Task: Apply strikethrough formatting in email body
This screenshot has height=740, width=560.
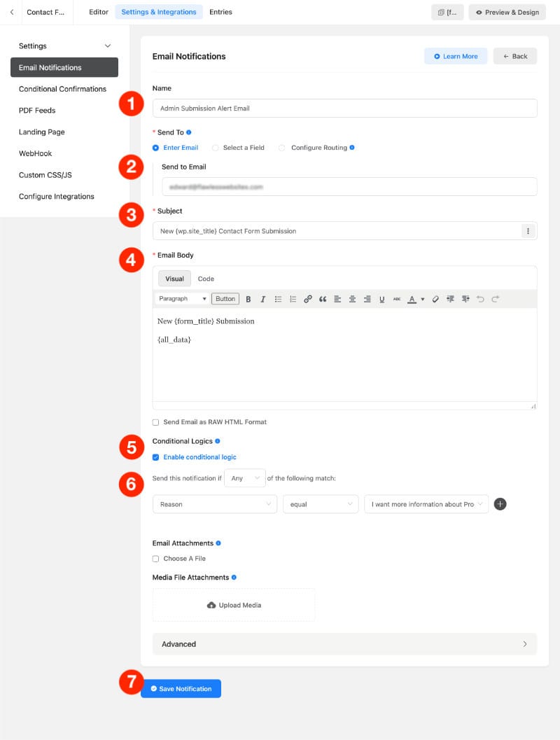Action: pos(395,298)
